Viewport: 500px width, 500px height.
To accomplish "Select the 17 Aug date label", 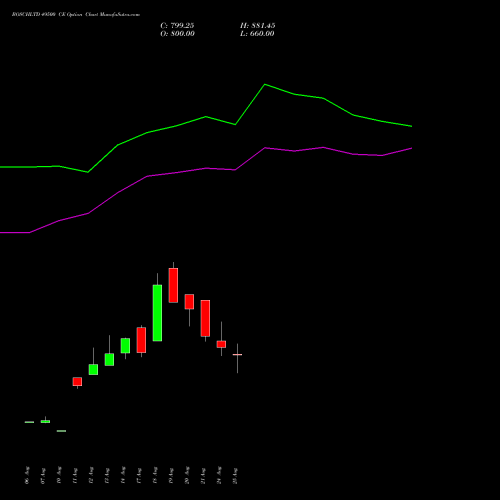I will tap(139, 476).
